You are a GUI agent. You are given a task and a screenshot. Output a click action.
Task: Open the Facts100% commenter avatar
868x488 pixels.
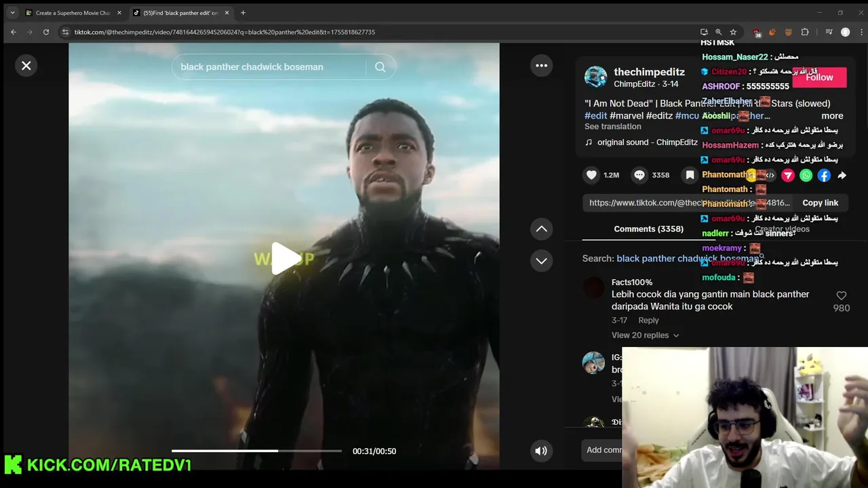point(594,288)
